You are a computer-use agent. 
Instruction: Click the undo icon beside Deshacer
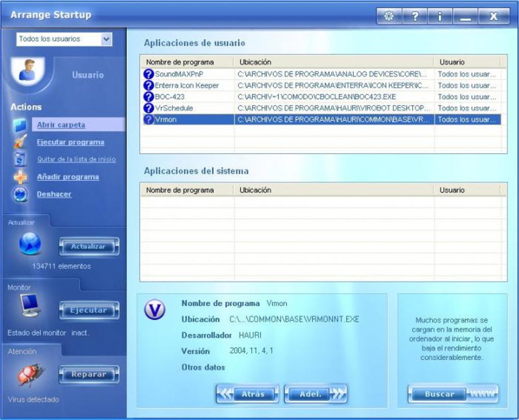pos(20,194)
